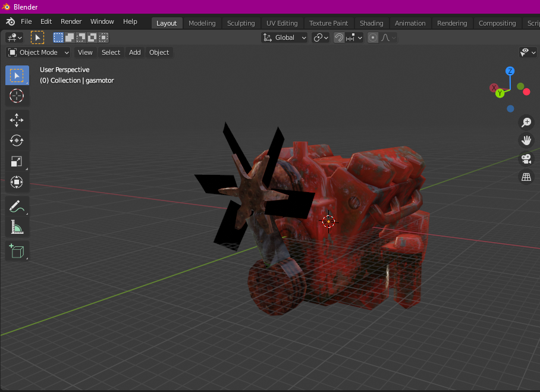This screenshot has width=540, height=392.
Task: Switch perspective/orthographic grid icon
Action: 526,177
